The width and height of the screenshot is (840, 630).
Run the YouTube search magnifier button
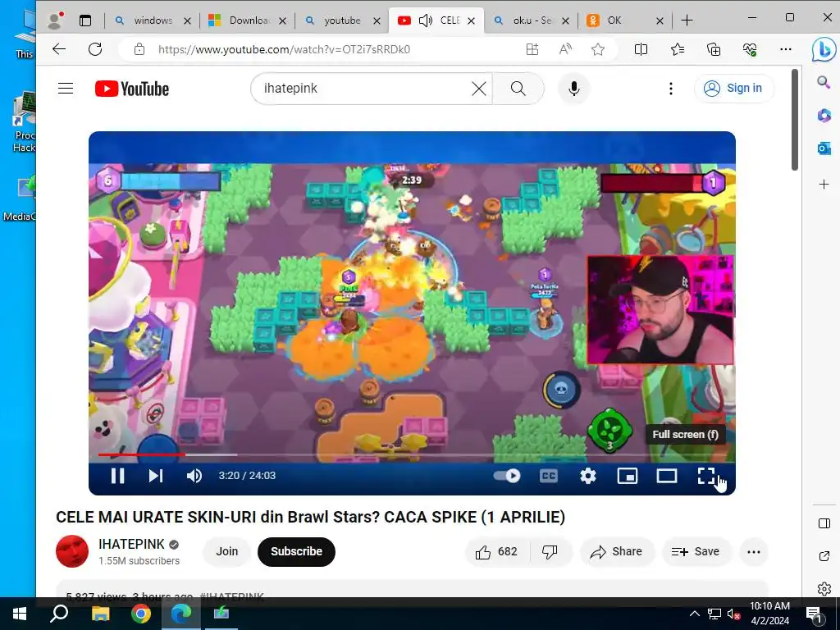click(x=518, y=89)
